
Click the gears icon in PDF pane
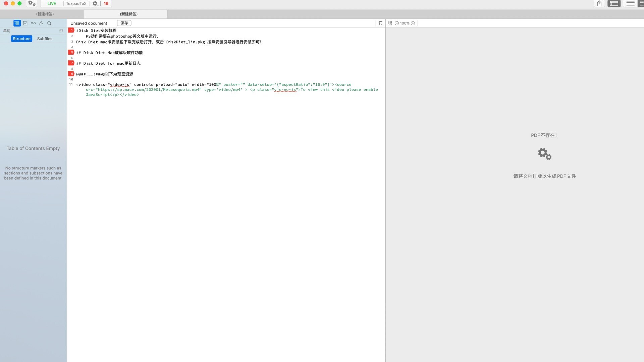(545, 154)
